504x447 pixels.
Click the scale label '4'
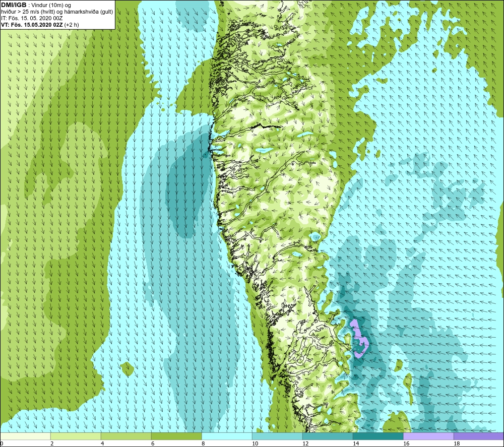pyautogui.click(x=102, y=444)
